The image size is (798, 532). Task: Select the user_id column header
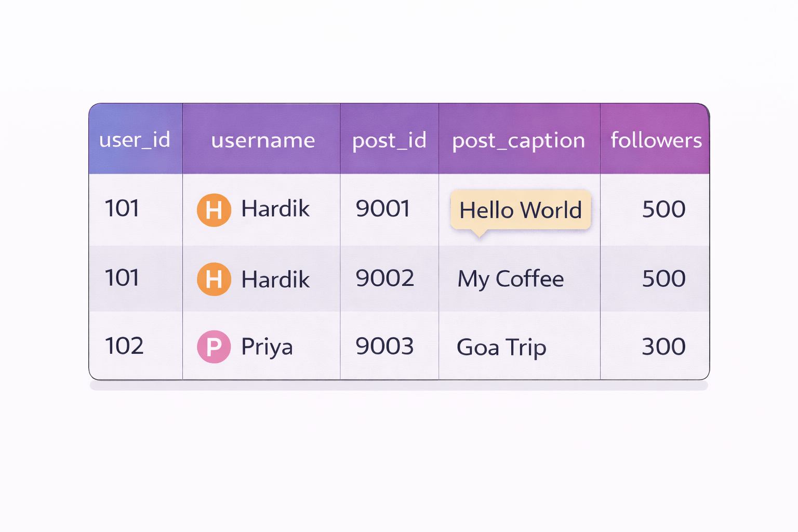point(135,140)
